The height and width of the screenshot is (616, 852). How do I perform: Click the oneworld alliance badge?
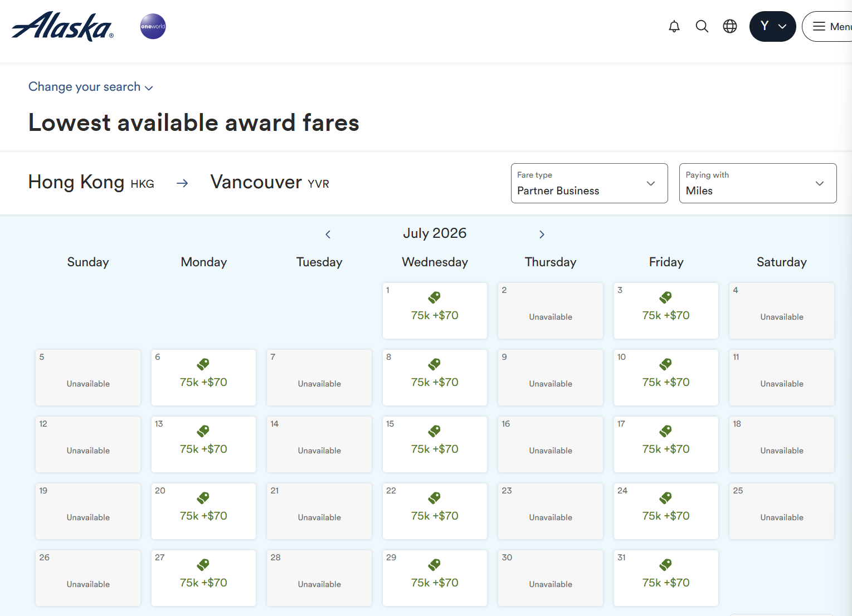[x=153, y=26]
